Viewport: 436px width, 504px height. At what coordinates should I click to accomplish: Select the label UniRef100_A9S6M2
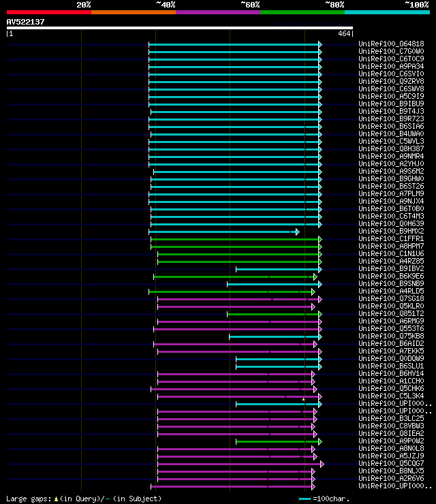(x=391, y=171)
